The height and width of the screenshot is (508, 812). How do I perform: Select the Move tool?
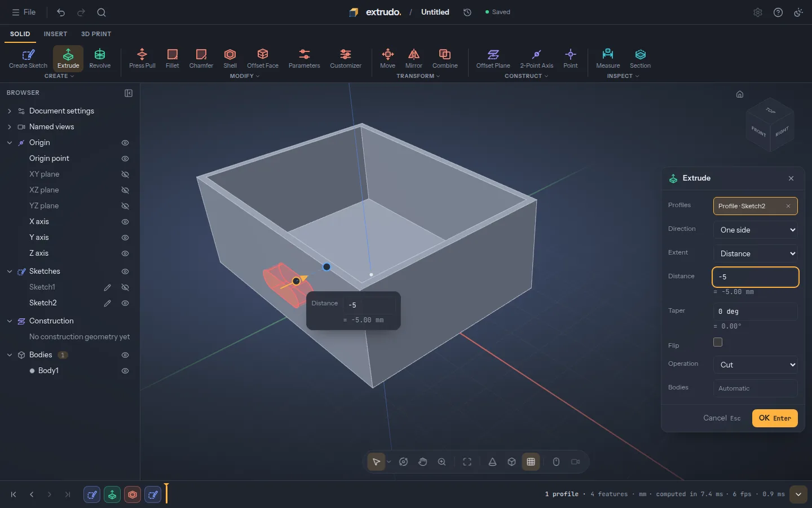[388, 59]
